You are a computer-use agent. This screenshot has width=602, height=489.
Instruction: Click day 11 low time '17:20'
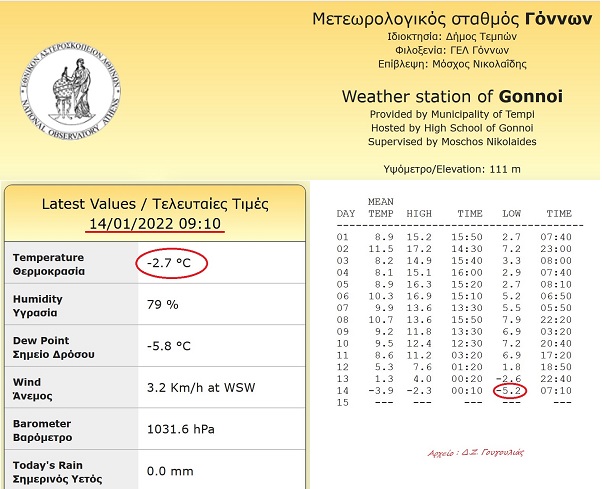[x=556, y=355]
